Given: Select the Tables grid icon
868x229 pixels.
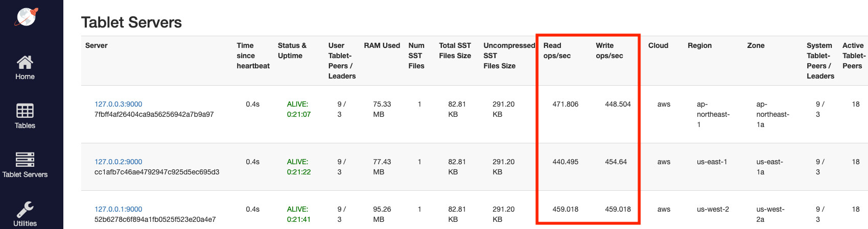Looking at the screenshot, I should click(x=25, y=111).
